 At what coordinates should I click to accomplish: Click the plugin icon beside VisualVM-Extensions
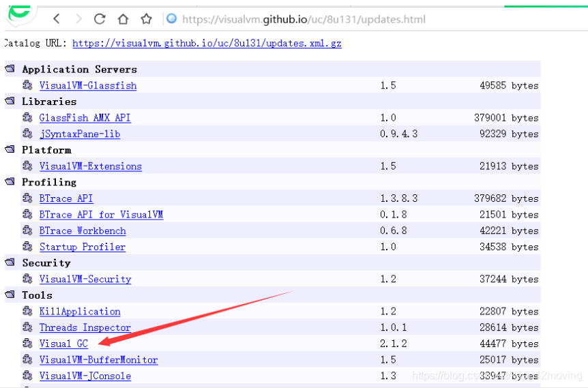[27, 165]
